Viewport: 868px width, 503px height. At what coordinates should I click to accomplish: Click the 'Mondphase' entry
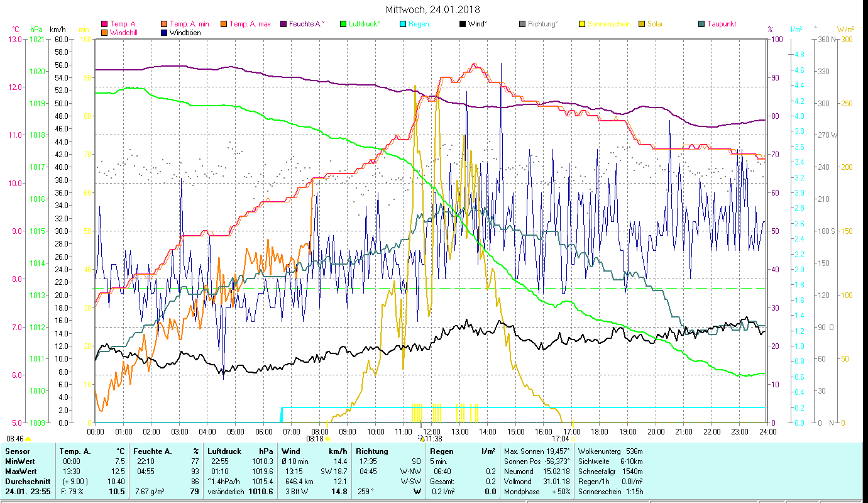point(537,492)
